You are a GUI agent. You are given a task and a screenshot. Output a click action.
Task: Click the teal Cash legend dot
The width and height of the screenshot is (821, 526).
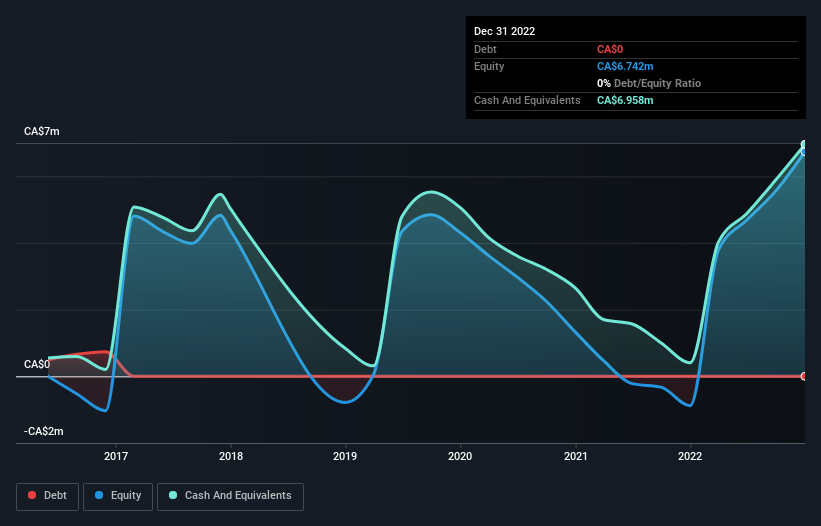click(173, 495)
